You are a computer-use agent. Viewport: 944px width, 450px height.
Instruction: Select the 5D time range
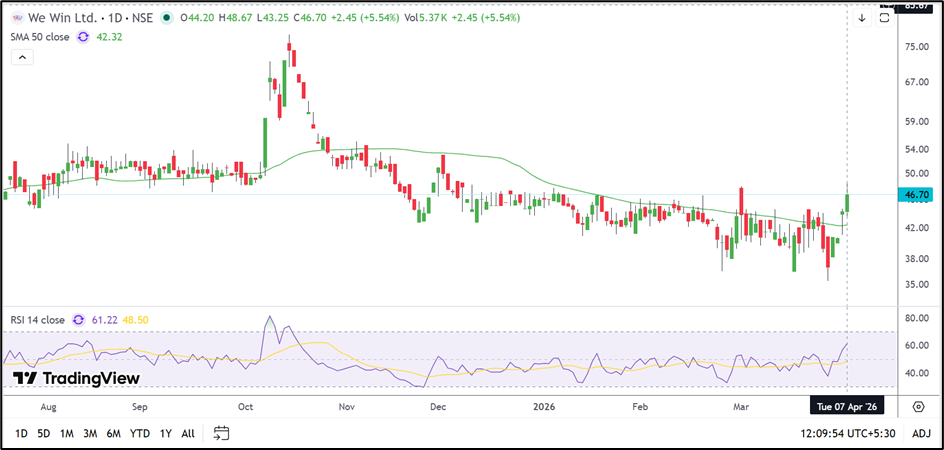click(x=44, y=433)
